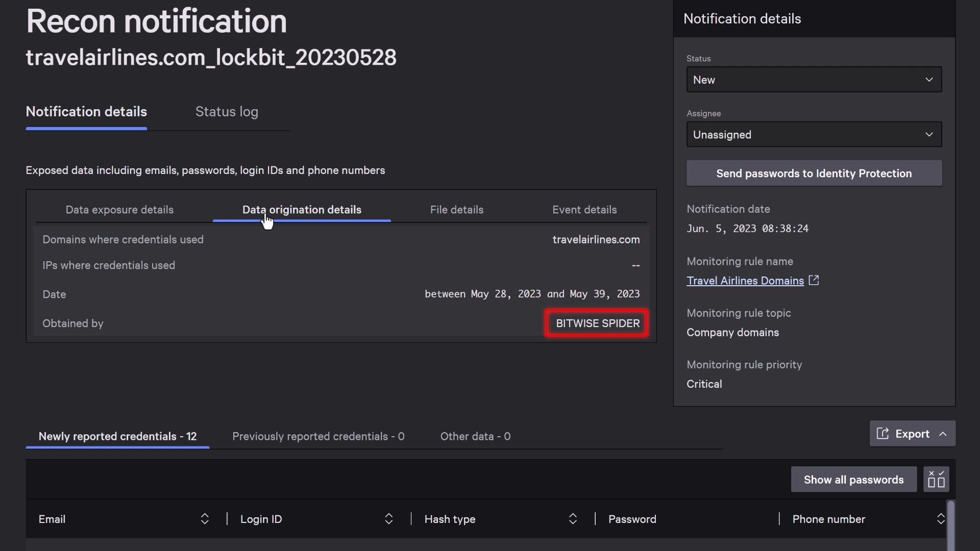
Task: Click the Critical priority value
Action: (x=704, y=384)
